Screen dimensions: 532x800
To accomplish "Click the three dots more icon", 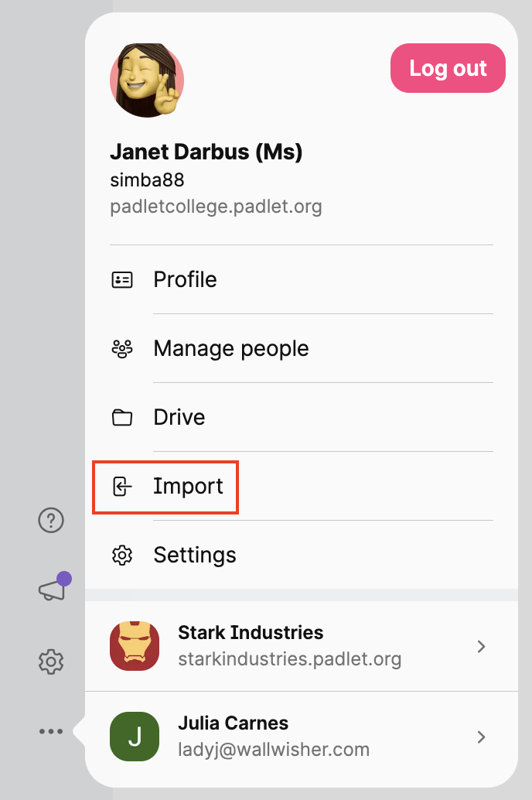I will coord(51,731).
